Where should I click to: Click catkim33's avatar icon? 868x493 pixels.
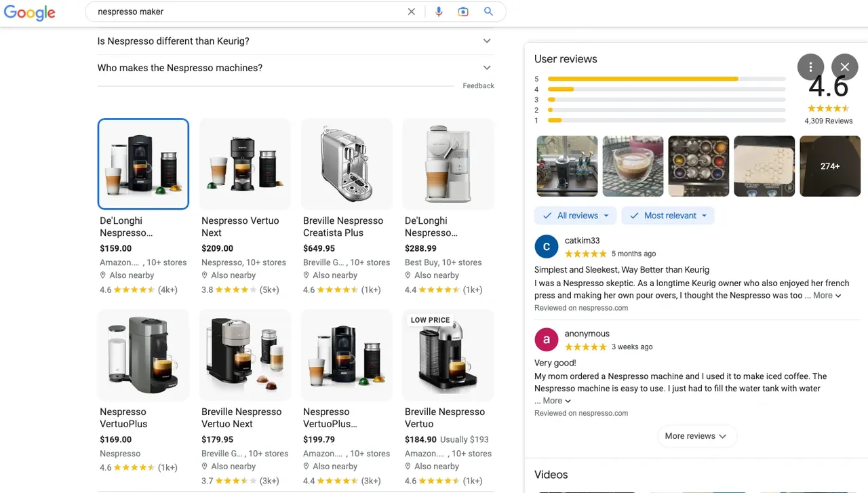click(x=547, y=247)
